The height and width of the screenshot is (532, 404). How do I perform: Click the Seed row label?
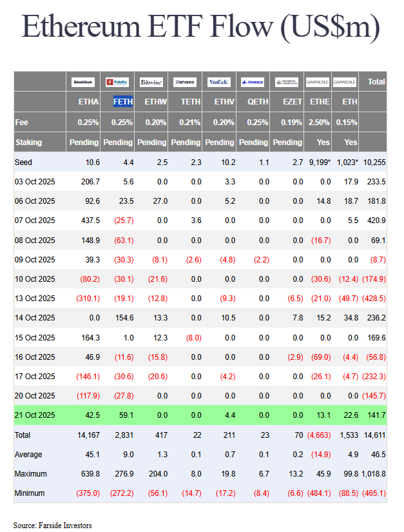pyautogui.click(x=23, y=163)
